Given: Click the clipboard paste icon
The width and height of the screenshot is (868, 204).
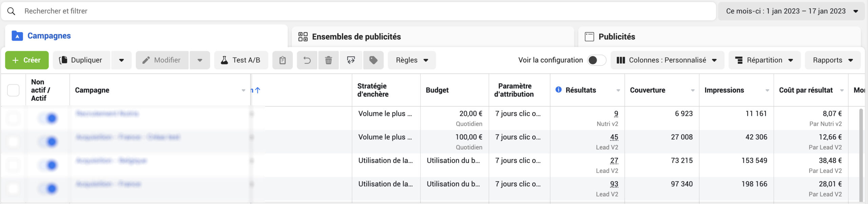Looking at the screenshot, I should (x=282, y=60).
